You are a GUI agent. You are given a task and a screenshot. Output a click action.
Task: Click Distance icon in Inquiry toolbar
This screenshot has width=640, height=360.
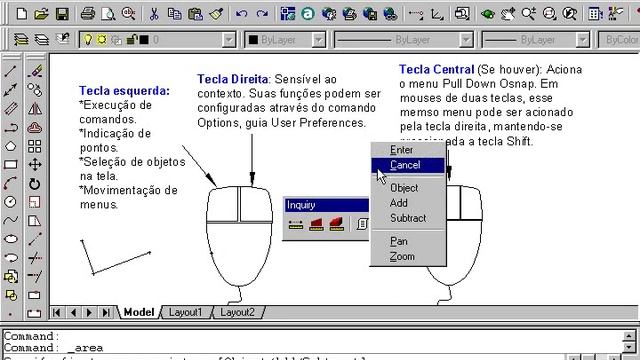click(296, 224)
